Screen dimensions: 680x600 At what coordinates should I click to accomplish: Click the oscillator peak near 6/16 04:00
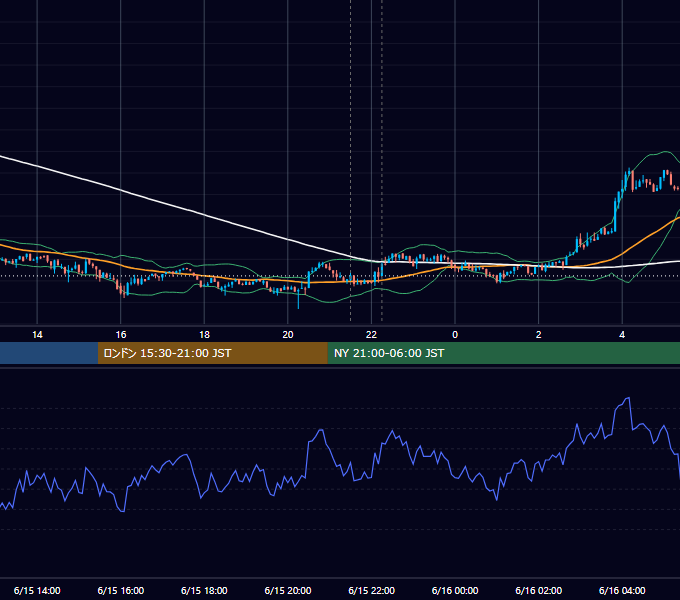point(628,398)
